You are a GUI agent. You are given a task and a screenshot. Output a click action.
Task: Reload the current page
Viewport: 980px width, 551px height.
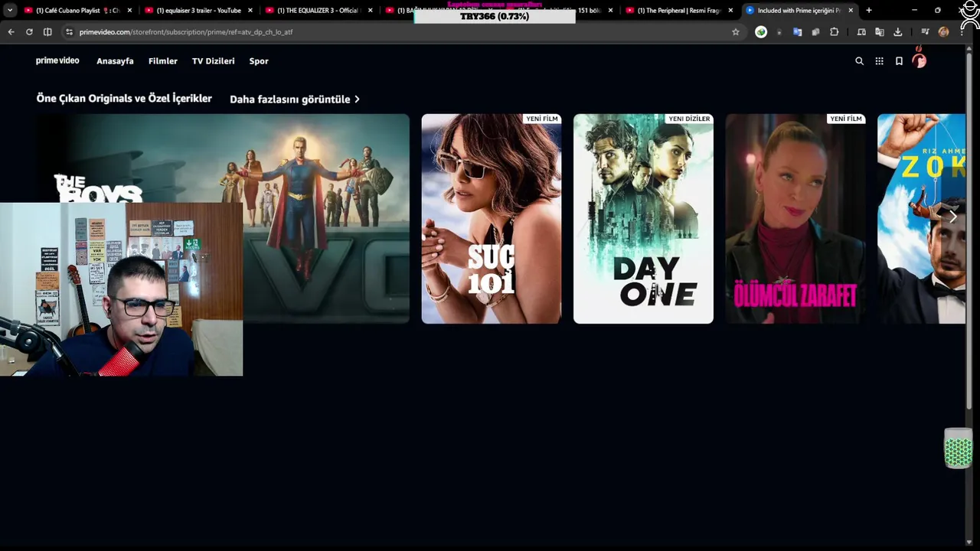click(x=29, y=32)
